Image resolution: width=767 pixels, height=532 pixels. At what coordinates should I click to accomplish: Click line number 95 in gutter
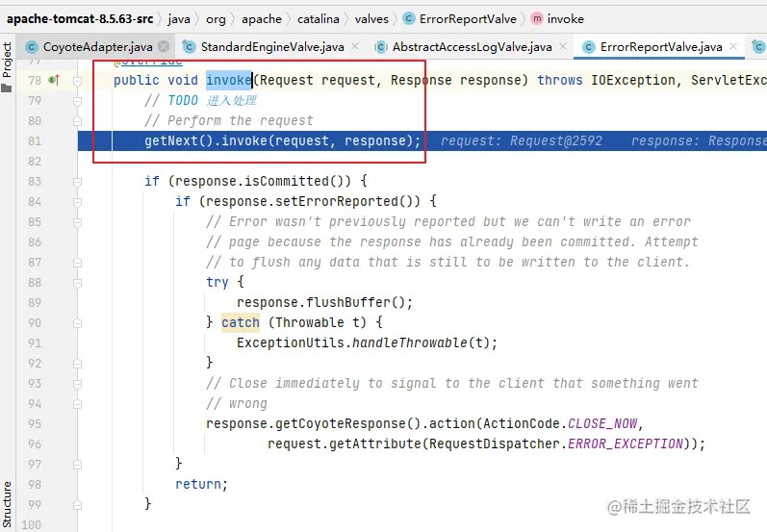(x=35, y=424)
